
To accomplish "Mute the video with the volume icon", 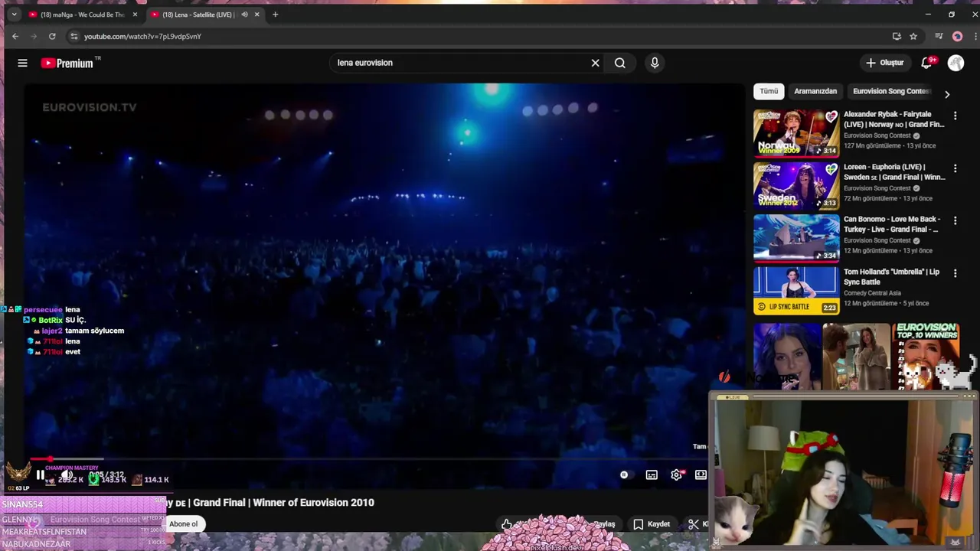I will click(x=67, y=475).
